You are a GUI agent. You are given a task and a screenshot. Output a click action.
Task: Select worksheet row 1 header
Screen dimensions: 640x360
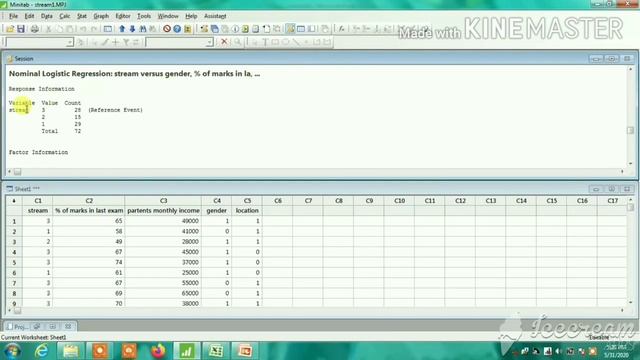(x=14, y=221)
